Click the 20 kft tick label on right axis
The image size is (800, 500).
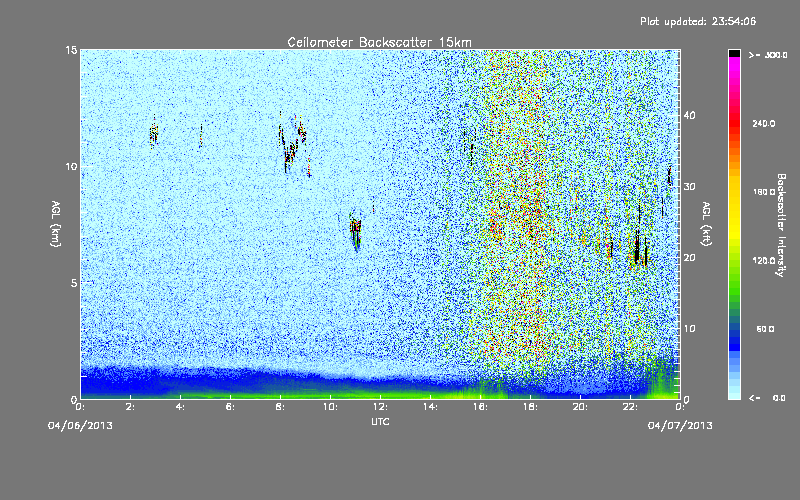pos(689,257)
